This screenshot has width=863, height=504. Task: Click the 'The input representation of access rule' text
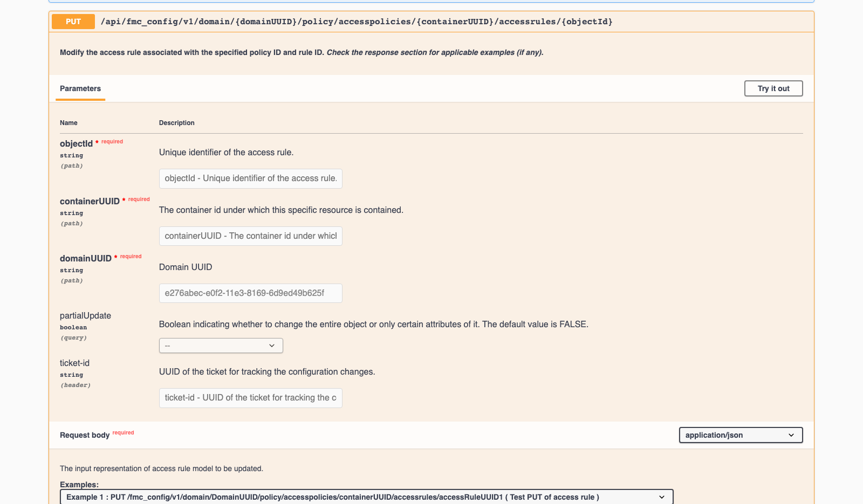[161, 468]
